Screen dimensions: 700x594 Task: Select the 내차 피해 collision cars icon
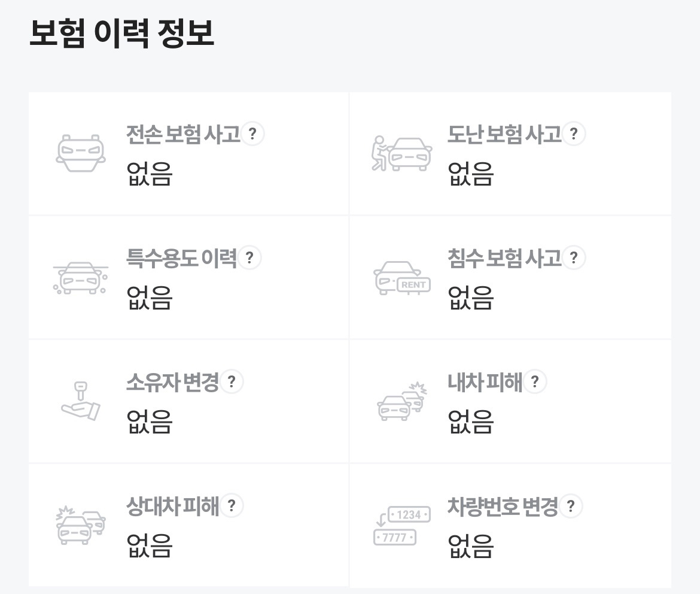tap(402, 401)
